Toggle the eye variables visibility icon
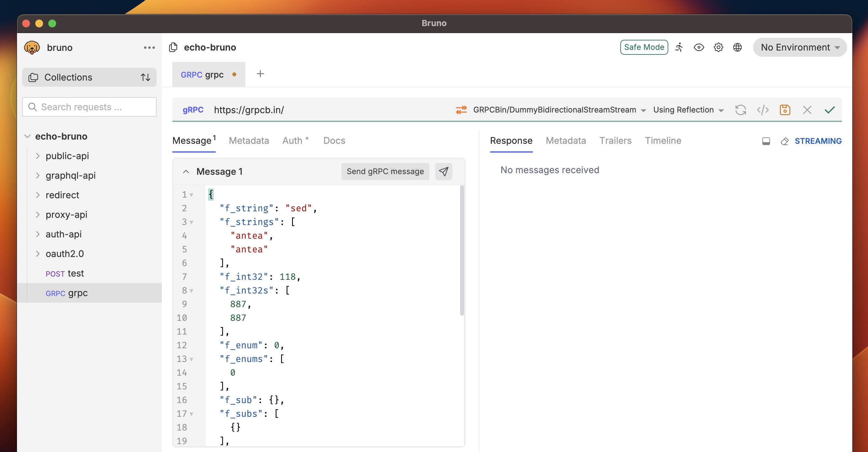The image size is (868, 452). pos(699,47)
